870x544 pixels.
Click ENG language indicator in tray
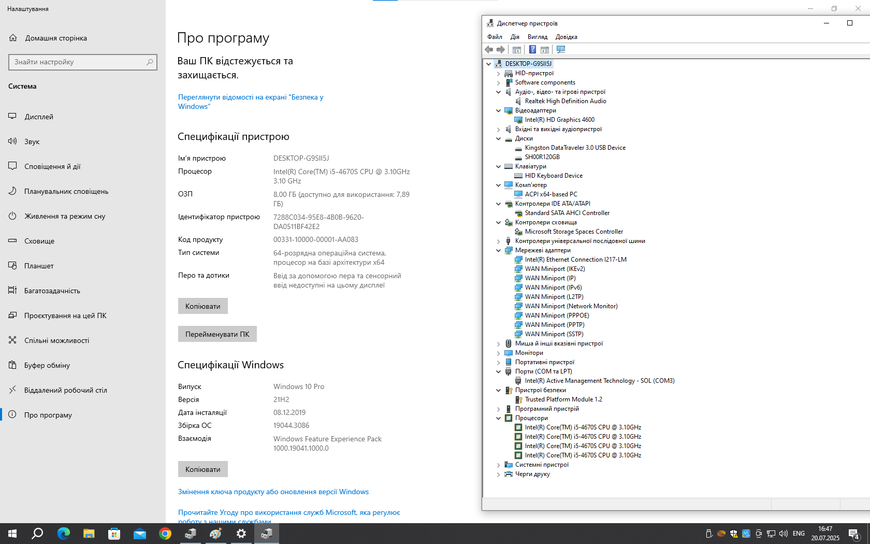pos(798,533)
